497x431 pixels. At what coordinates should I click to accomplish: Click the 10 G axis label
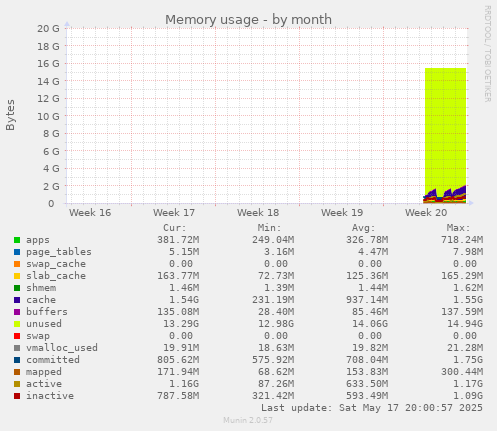tap(48, 116)
